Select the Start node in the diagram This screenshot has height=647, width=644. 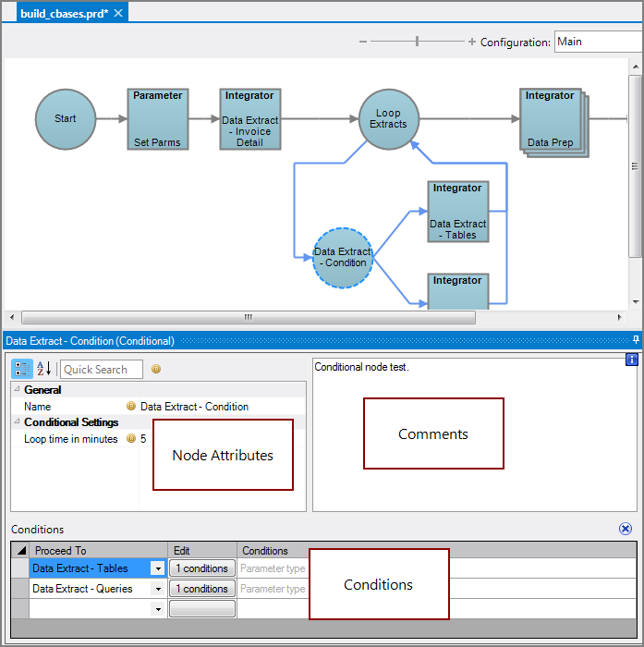(66, 119)
